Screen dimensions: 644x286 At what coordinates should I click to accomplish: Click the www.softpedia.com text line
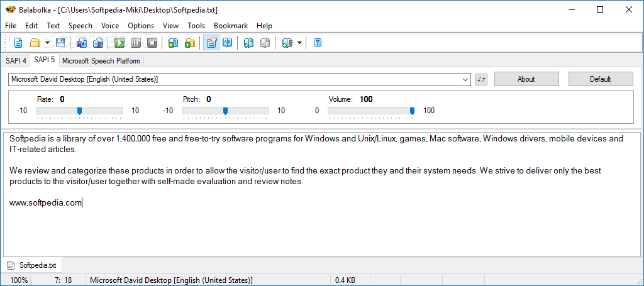(x=45, y=202)
